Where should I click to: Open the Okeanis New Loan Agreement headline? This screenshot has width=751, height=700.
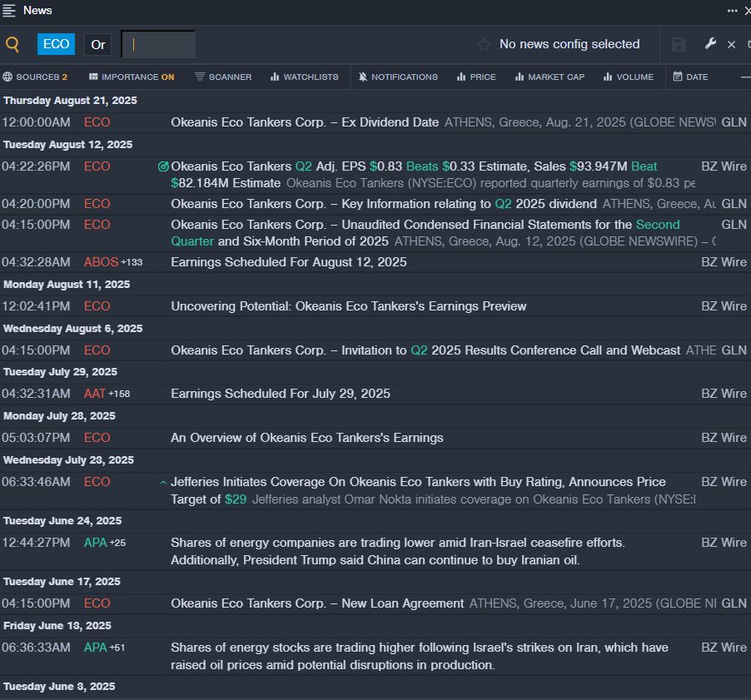click(x=317, y=603)
